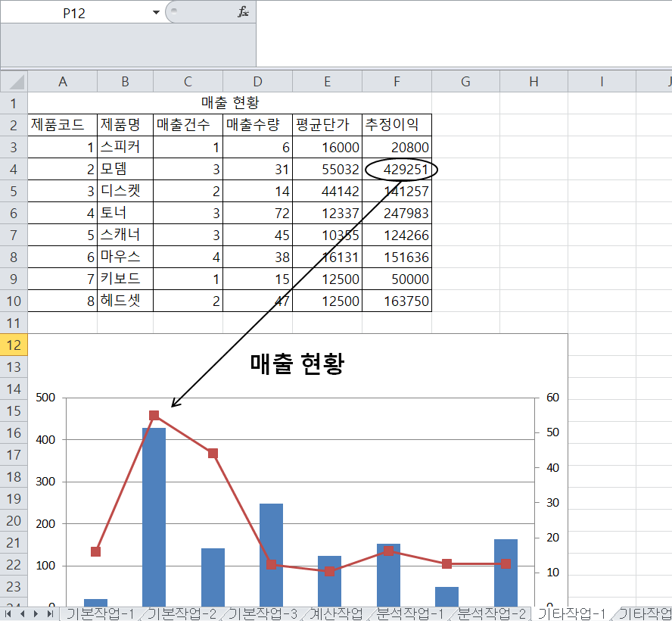Select cell containing 스캐너
This screenshot has height=621, width=672.
[x=125, y=235]
